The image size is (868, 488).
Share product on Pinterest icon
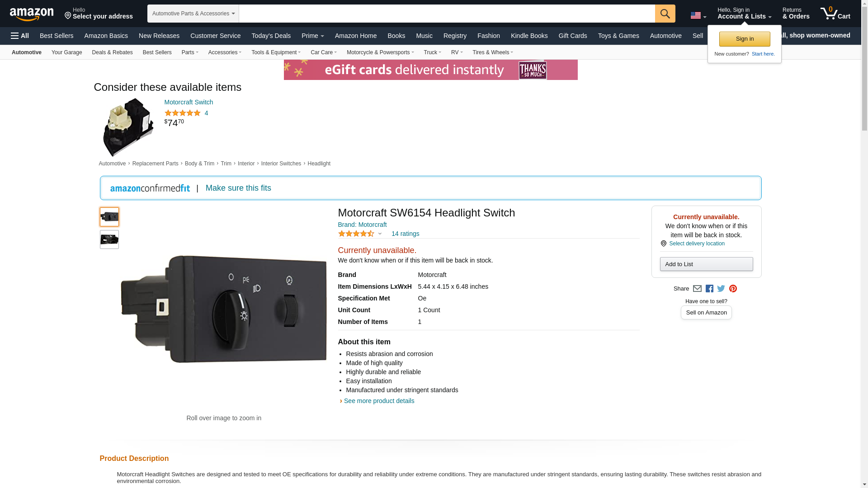733,289
